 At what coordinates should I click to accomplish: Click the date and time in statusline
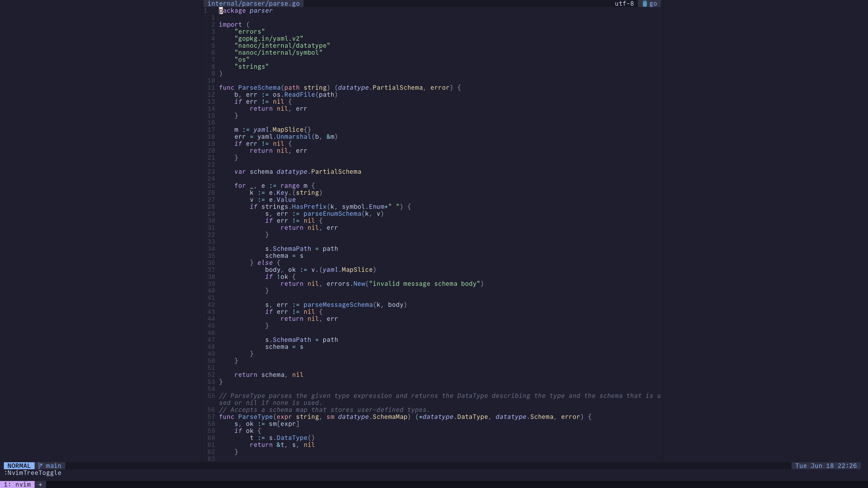click(x=826, y=466)
